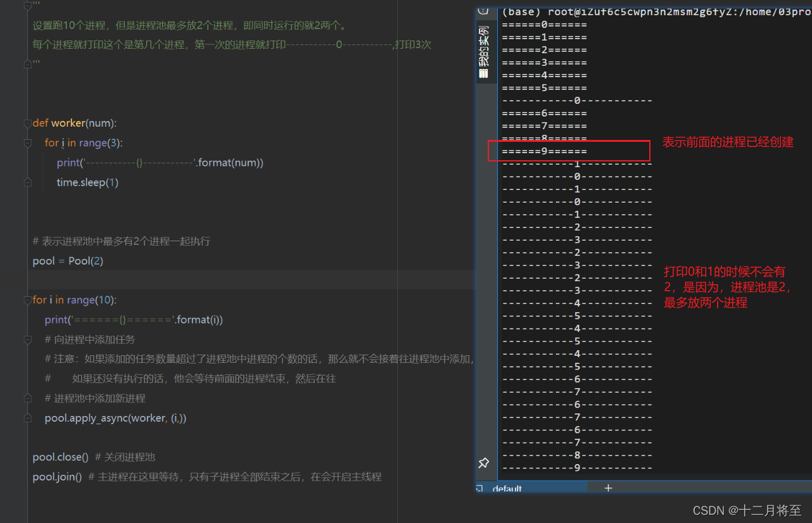
Task: Place cursor on 'time.sleep(1)' line
Action: pyautogui.click(x=87, y=182)
